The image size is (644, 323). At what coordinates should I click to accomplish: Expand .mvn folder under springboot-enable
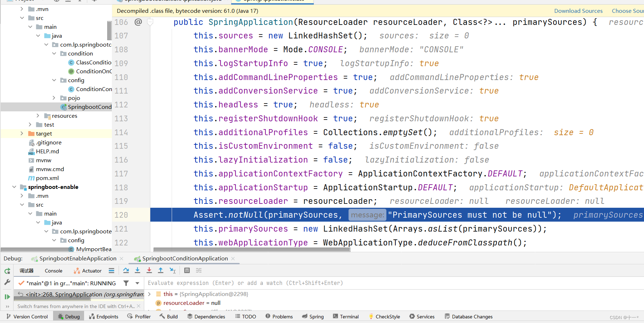[x=22, y=196]
